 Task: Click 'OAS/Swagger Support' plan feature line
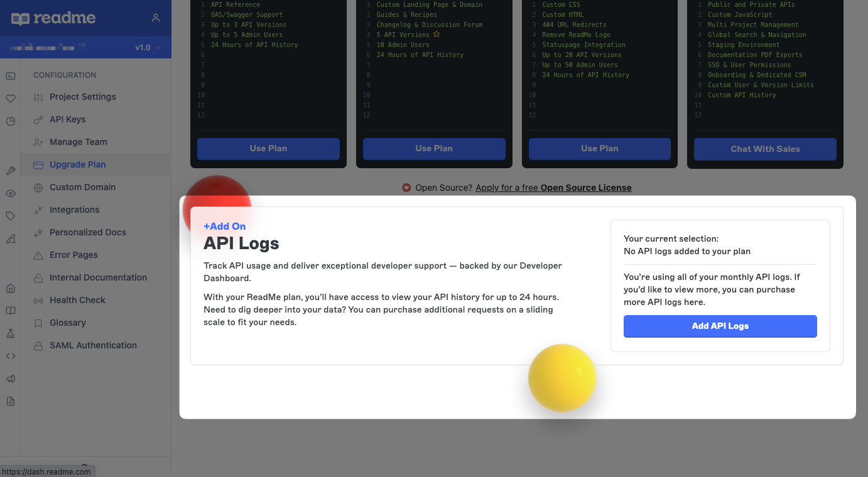pos(247,14)
